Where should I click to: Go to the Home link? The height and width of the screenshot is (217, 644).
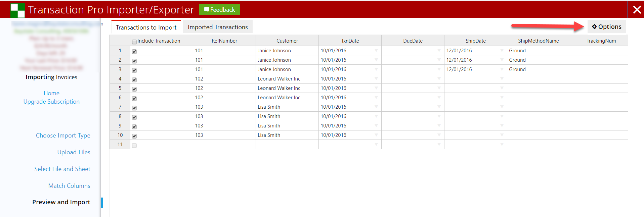click(51, 93)
